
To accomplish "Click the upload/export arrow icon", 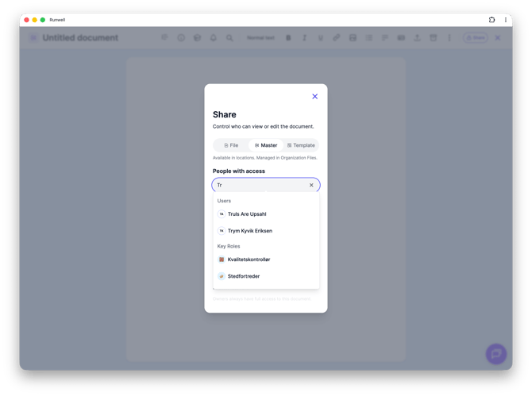I will pos(417,37).
